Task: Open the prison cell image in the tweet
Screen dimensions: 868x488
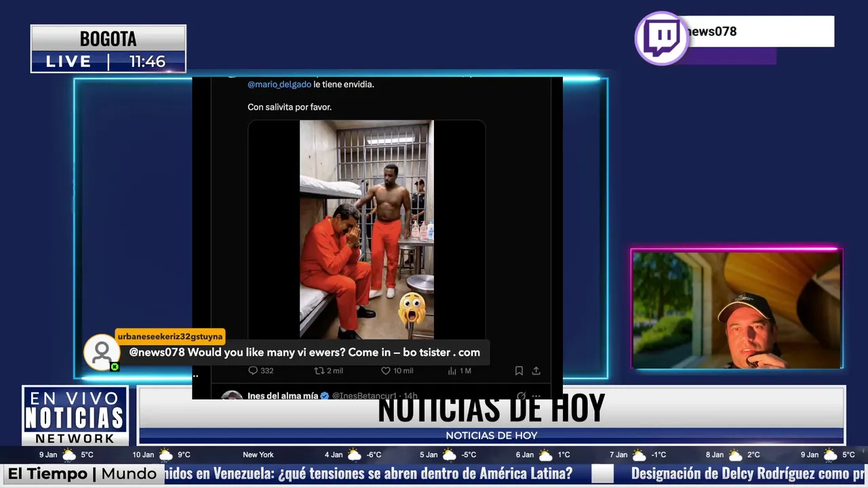Action: 367,230
